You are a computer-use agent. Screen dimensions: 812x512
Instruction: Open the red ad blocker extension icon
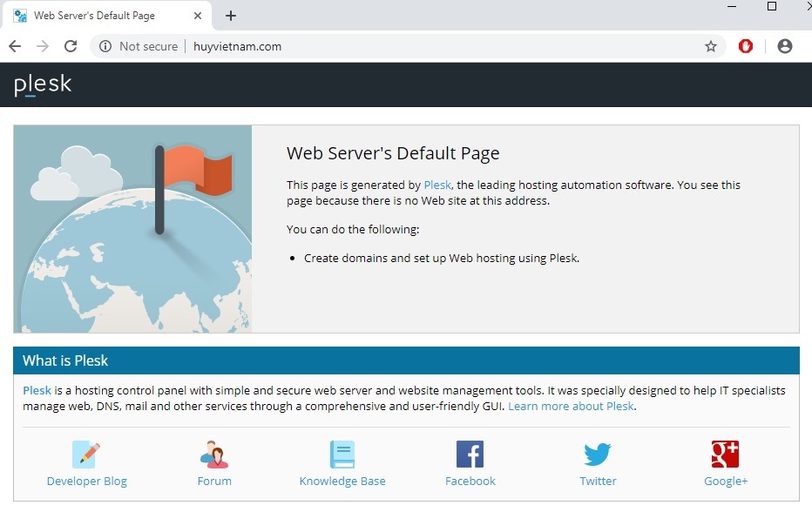[746, 46]
